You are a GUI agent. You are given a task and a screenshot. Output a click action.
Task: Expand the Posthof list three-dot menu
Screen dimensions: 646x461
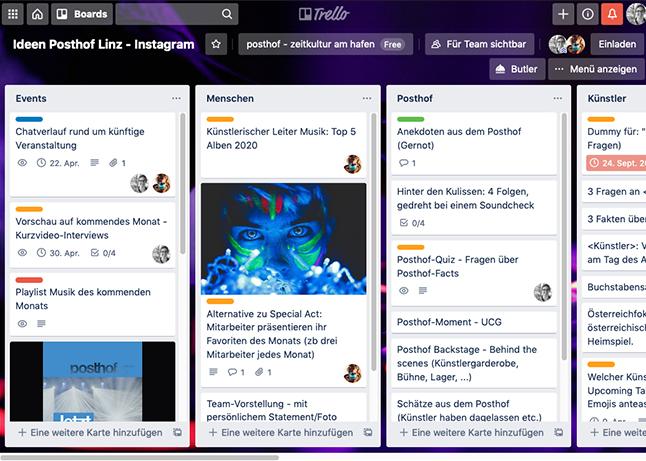coord(557,99)
